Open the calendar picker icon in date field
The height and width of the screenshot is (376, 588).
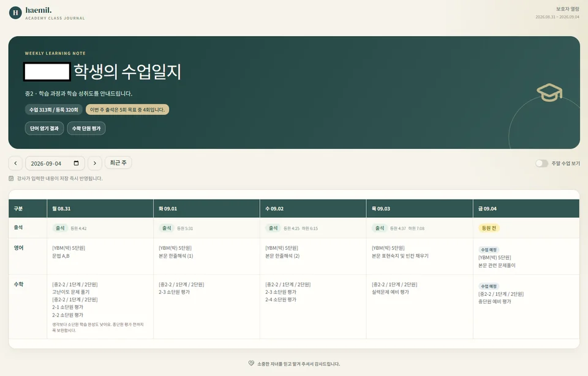click(x=76, y=163)
